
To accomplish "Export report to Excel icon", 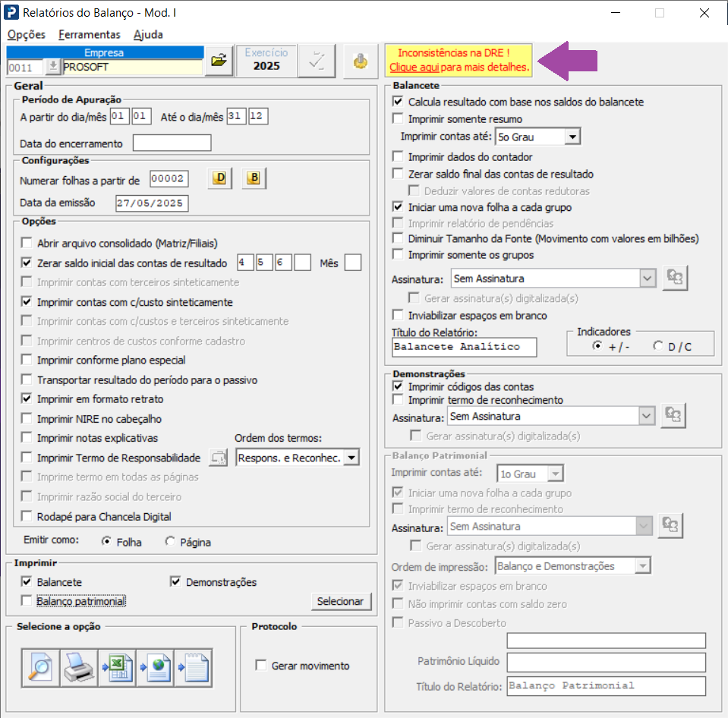I will 117,668.
